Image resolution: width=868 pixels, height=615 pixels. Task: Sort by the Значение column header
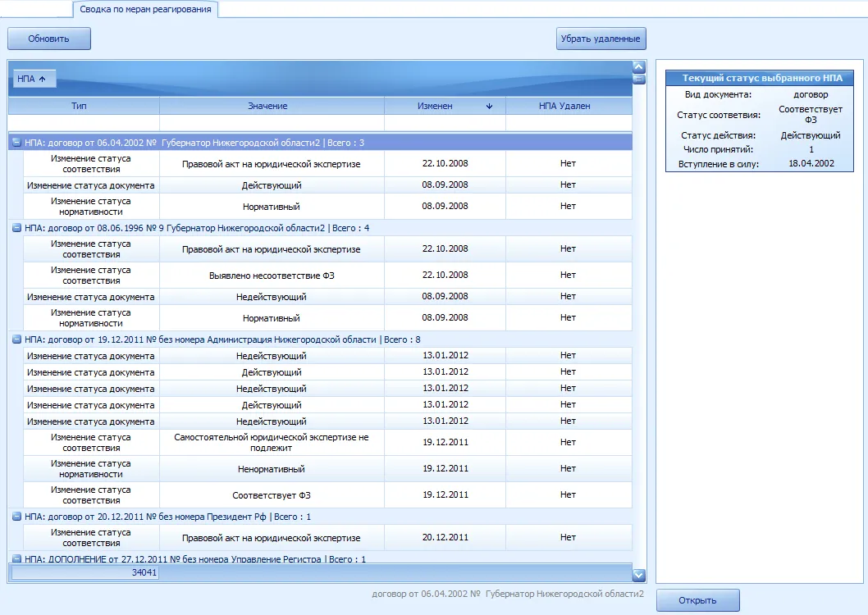click(272, 106)
